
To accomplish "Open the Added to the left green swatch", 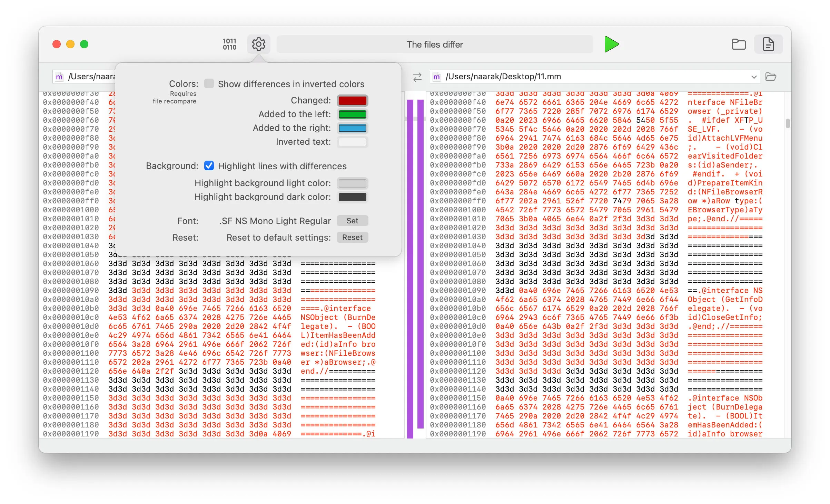I will (352, 114).
